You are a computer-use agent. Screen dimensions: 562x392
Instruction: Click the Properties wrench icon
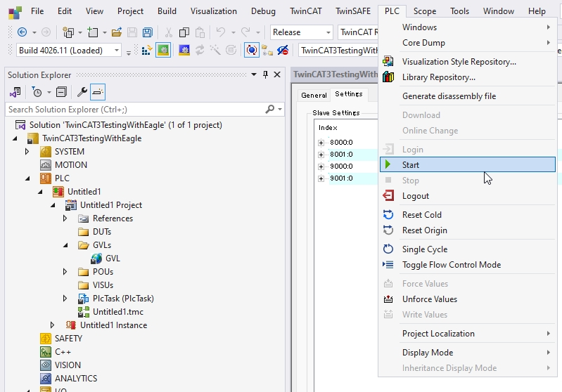[x=82, y=92]
